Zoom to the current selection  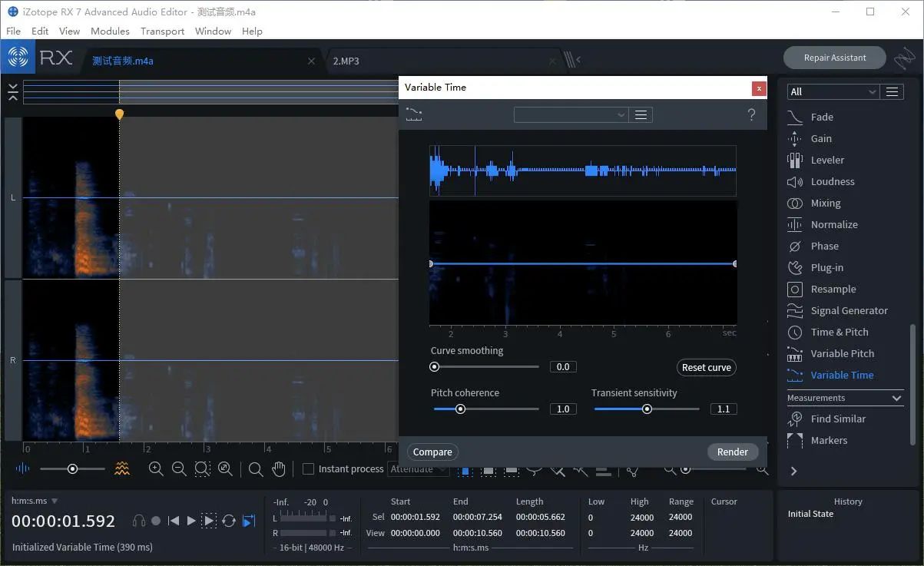click(x=202, y=468)
